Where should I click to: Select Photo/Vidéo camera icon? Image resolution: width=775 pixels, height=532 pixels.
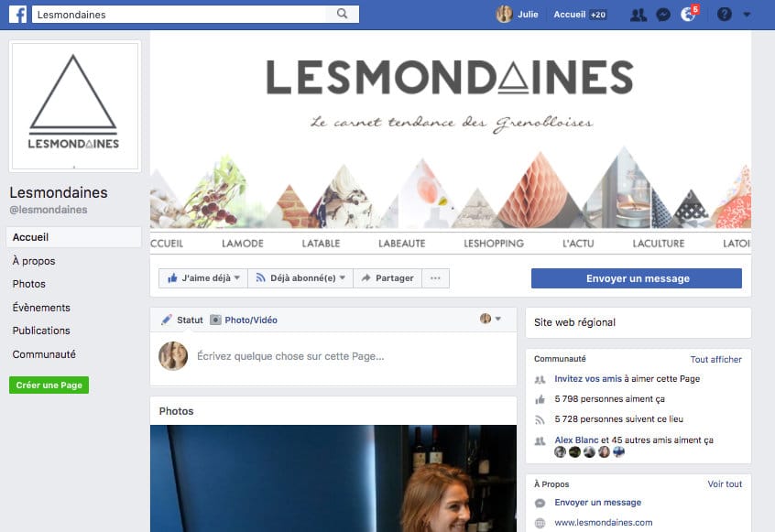pos(215,320)
